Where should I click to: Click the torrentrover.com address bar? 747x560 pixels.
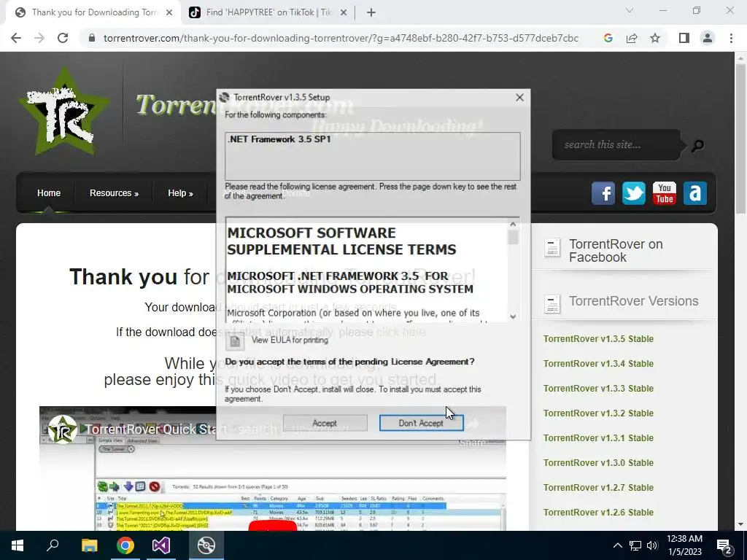click(x=341, y=38)
